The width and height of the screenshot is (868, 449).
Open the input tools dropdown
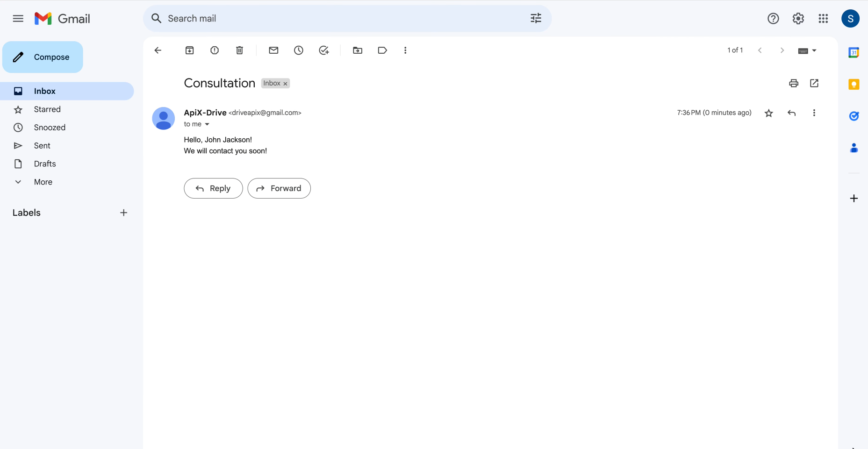[x=807, y=50]
